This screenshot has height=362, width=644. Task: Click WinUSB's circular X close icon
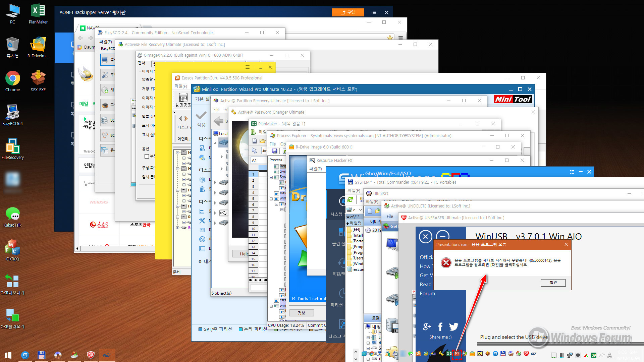pos(425,237)
